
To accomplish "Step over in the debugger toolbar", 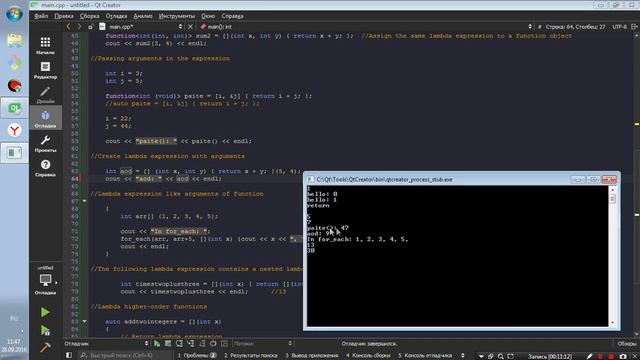I will click(179, 344).
